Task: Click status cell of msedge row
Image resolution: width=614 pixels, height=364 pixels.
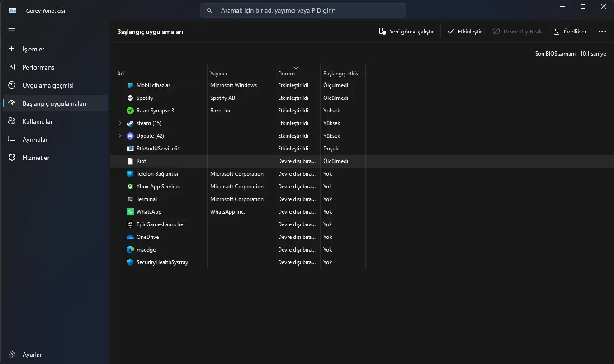Action: pyautogui.click(x=297, y=250)
